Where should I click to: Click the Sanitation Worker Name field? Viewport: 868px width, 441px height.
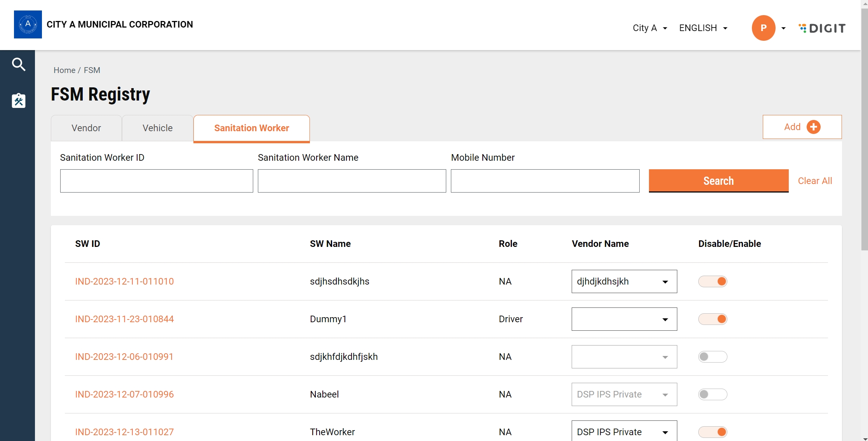click(352, 181)
